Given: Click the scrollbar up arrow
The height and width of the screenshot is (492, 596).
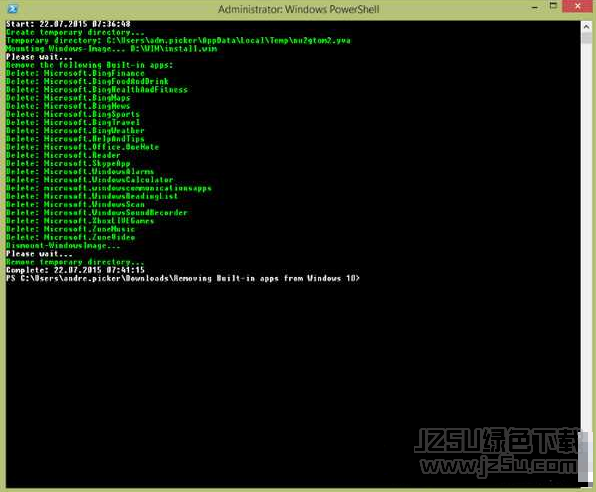Looking at the screenshot, I should click(586, 27).
